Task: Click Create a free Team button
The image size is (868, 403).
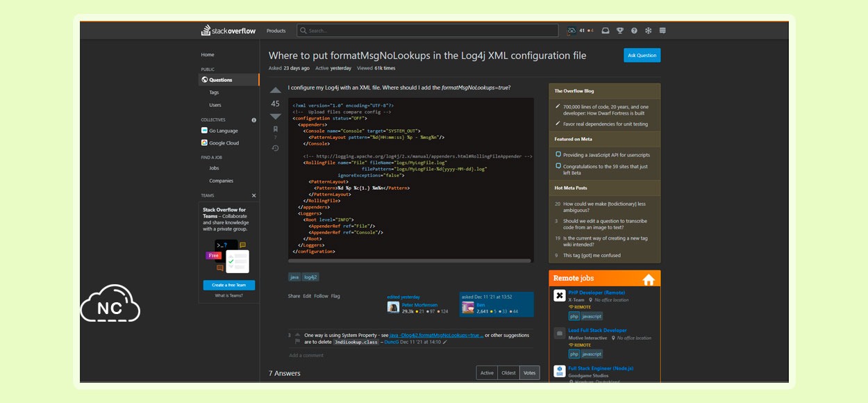Action: click(x=229, y=285)
